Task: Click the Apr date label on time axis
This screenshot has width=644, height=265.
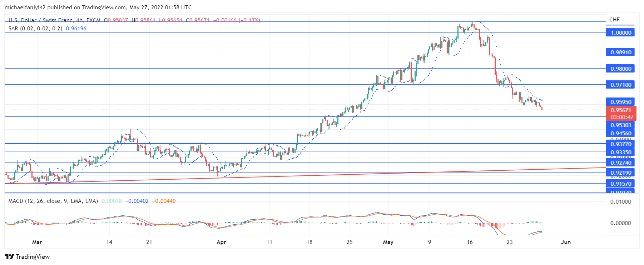Action: click(221, 242)
